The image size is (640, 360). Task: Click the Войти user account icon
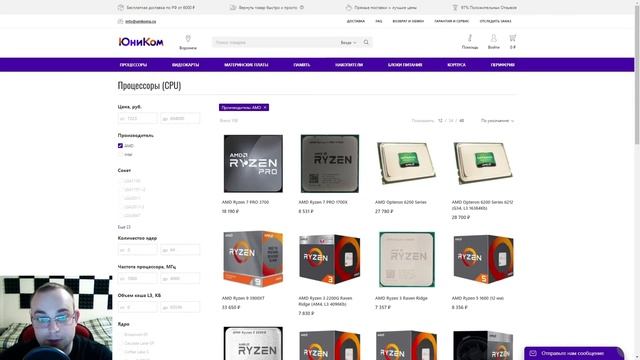(x=493, y=38)
